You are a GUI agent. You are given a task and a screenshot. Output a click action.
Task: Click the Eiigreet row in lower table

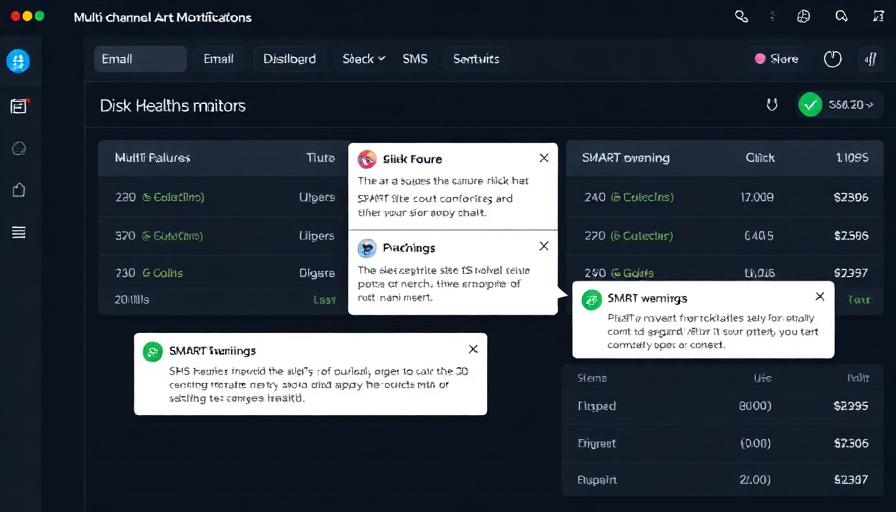pyautogui.click(x=723, y=443)
